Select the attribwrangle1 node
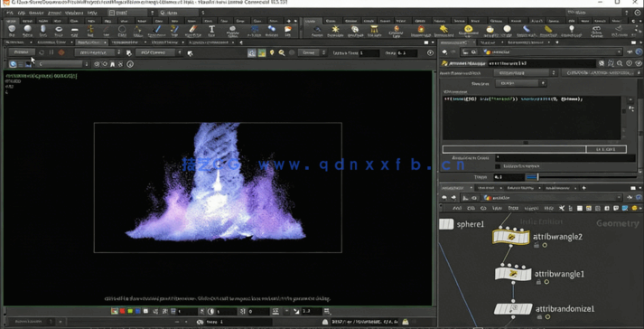This screenshot has width=644, height=329. click(512, 274)
